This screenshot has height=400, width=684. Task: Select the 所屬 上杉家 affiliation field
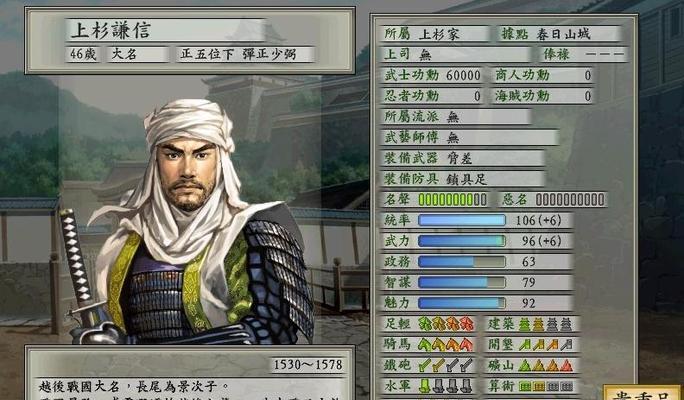(435, 34)
